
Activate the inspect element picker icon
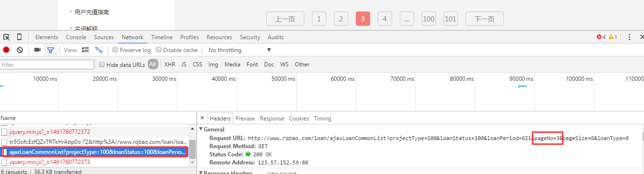point(7,37)
